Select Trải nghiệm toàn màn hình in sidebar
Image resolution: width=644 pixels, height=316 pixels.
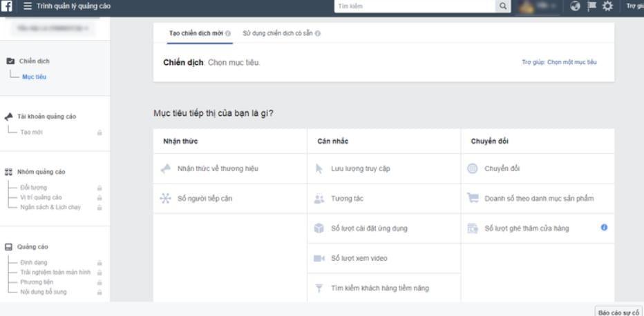(55, 273)
